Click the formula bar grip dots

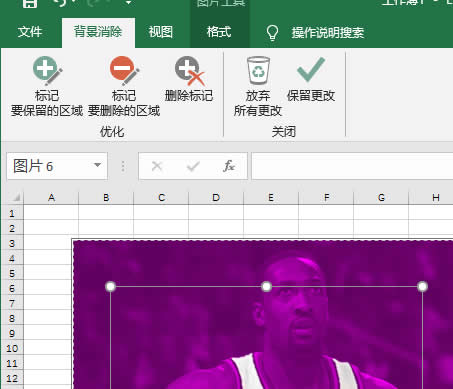(x=123, y=166)
